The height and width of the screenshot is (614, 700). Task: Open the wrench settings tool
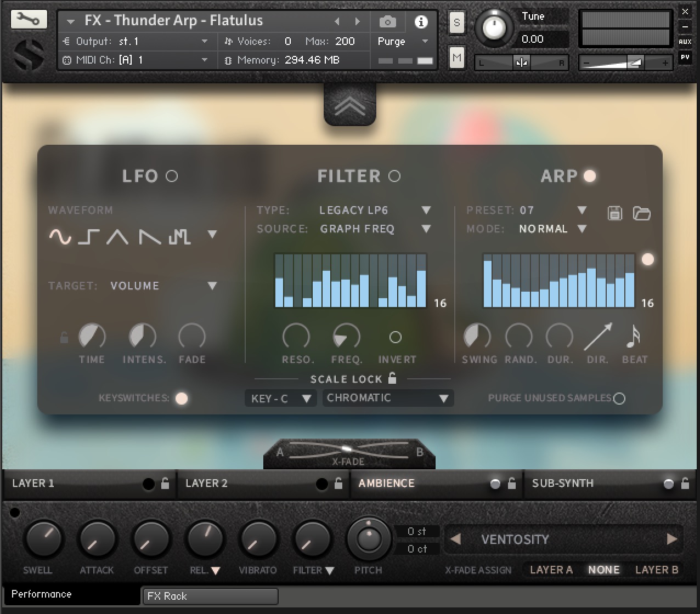pos(29,21)
